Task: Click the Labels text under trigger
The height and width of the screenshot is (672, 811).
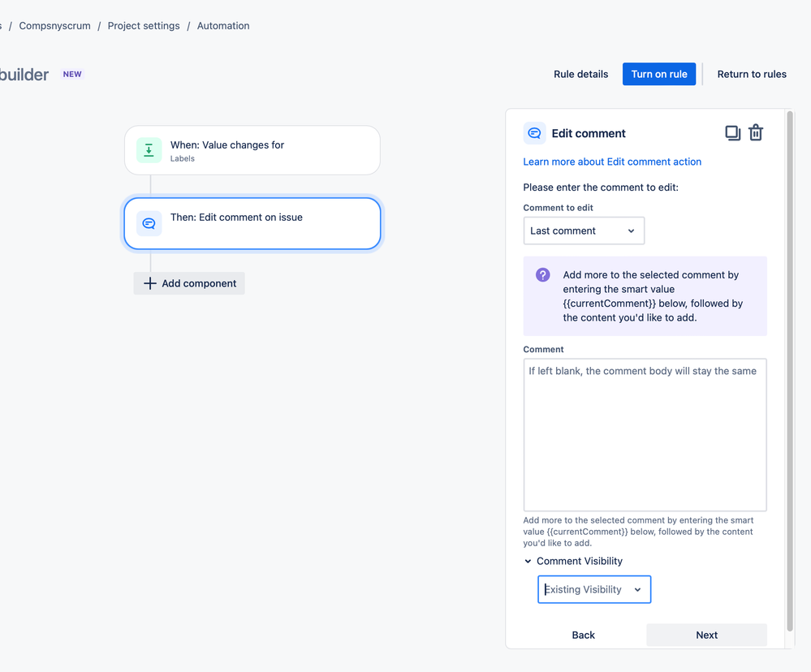Action: pos(183,159)
